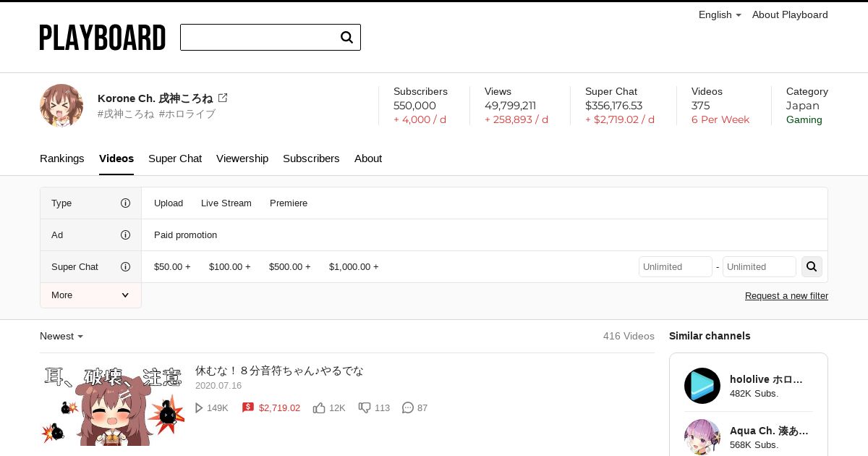Open the Aqua Ch. channel avatar
Screen dimensions: 868x456
pos(702,437)
